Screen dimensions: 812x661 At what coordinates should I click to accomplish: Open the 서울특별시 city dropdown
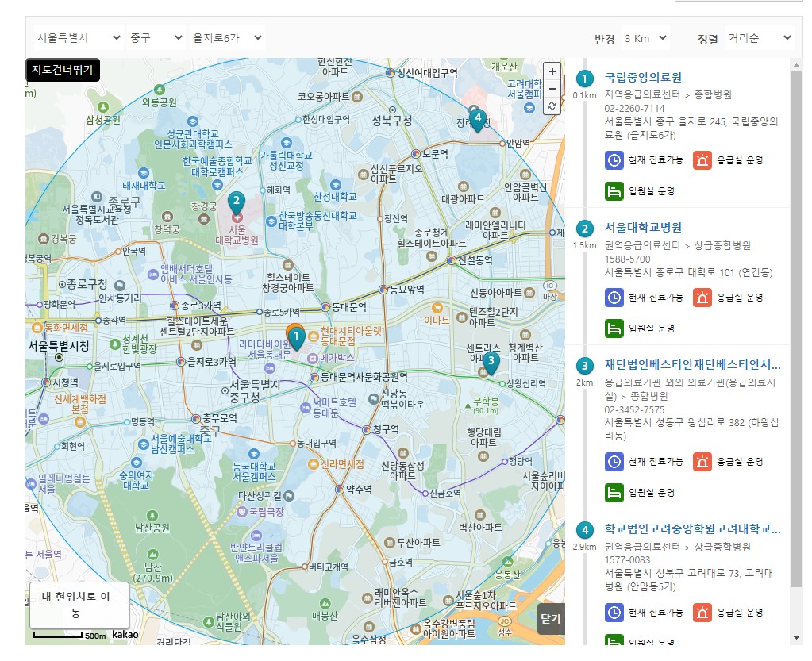pyautogui.click(x=79, y=38)
